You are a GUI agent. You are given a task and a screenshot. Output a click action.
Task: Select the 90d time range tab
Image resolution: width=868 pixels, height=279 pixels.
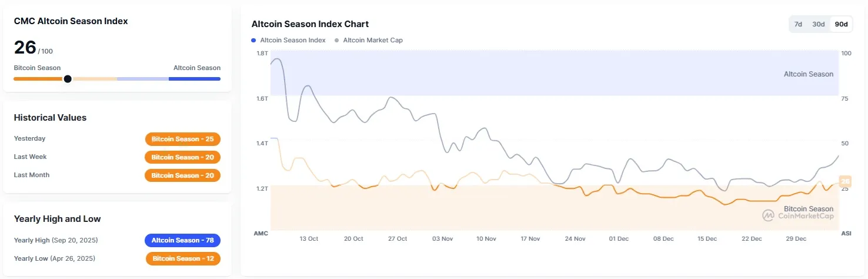click(x=841, y=24)
